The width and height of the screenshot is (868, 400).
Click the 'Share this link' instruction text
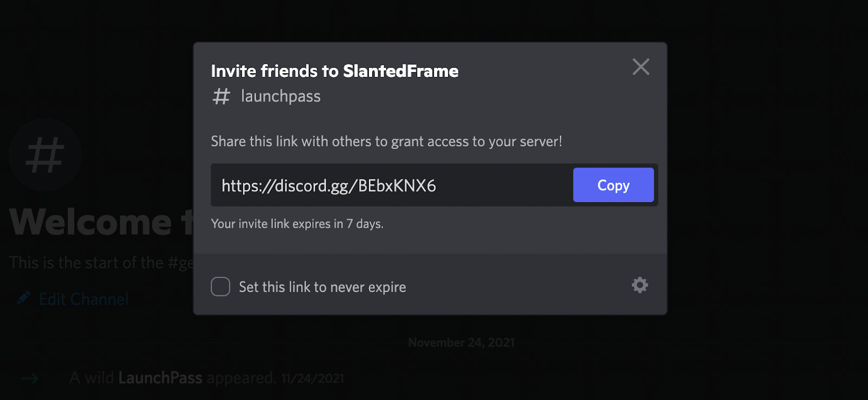click(387, 141)
